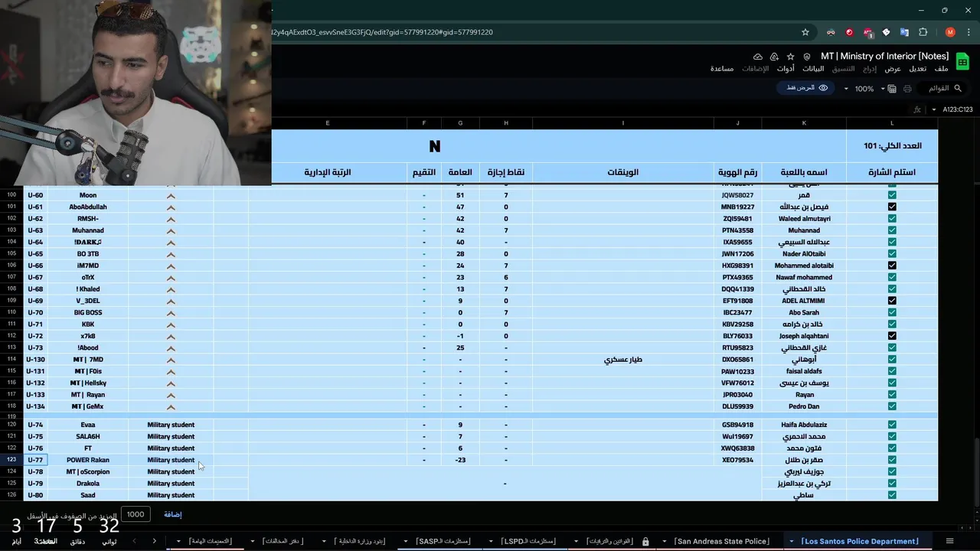Image resolution: width=980 pixels, height=551 pixels.
Task: Toggle badge checkbox in فيصل بن عبدالله row
Action: coord(892,207)
